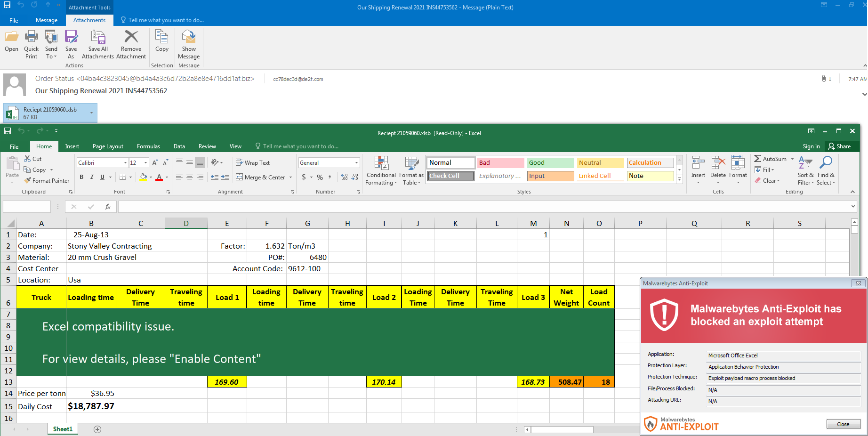
Task: Open Excel Insert tab
Action: [72, 146]
